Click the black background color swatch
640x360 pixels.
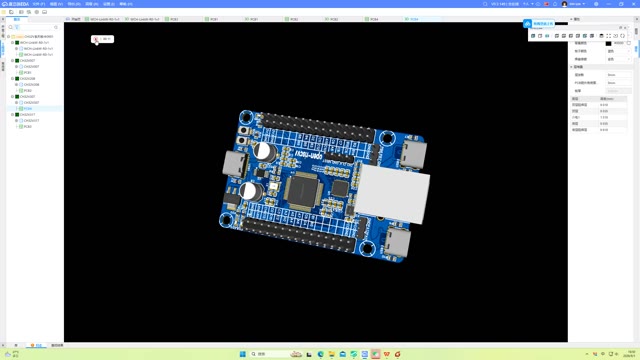(x=609, y=43)
